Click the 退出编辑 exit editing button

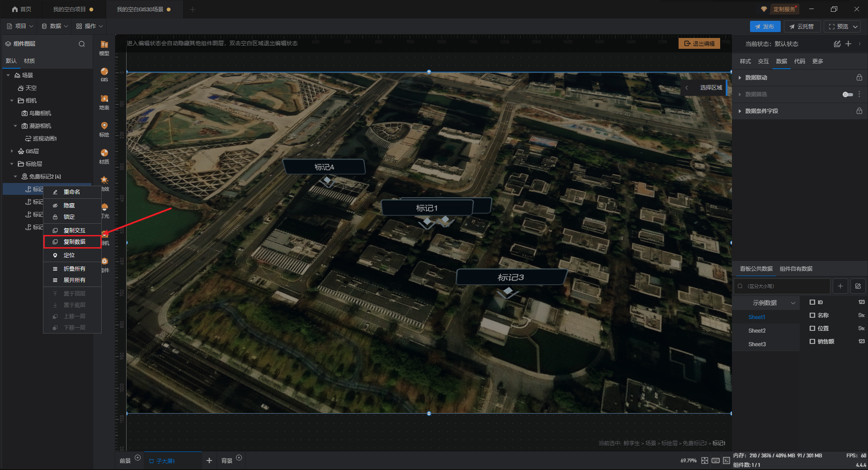[x=699, y=43]
